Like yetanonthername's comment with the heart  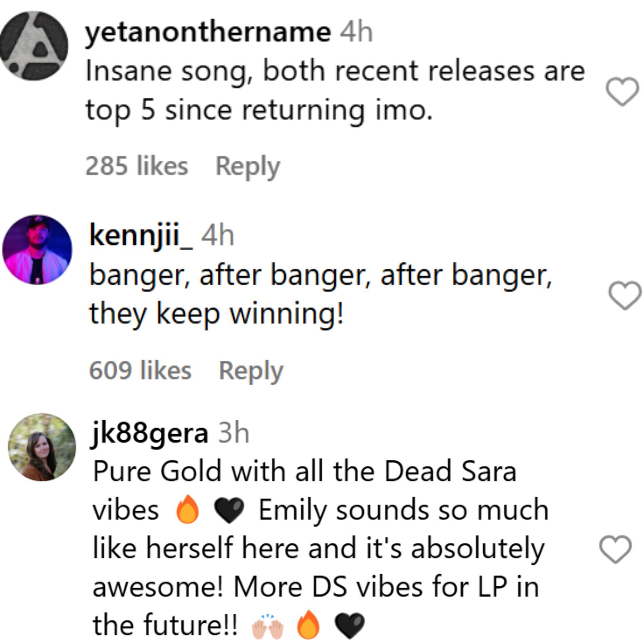click(622, 92)
